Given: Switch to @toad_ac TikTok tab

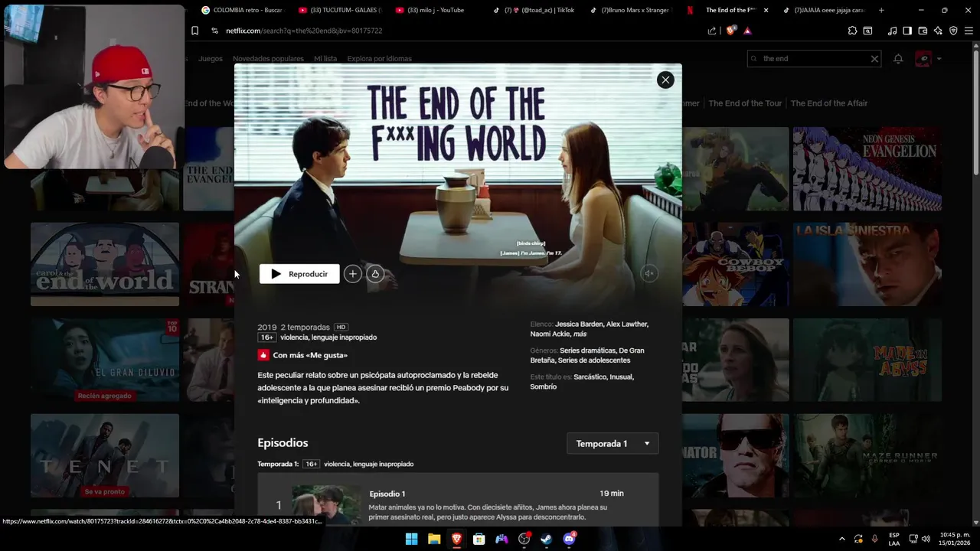Looking at the screenshot, I should (533, 10).
